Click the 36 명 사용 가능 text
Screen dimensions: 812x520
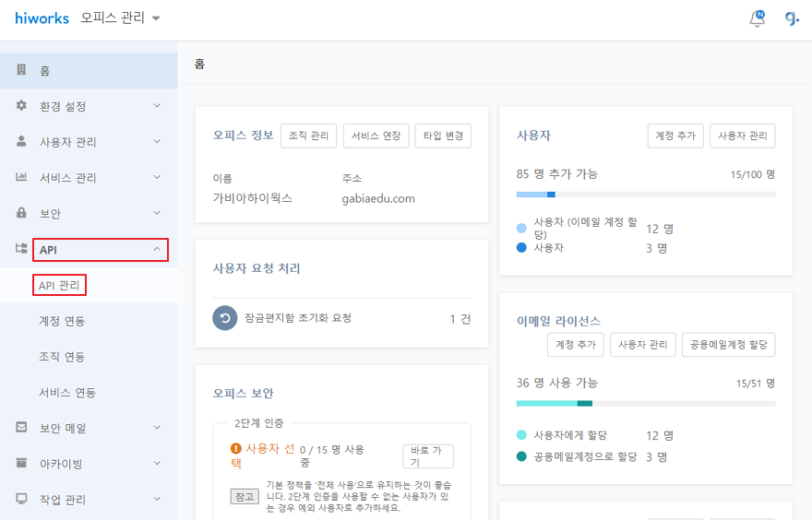click(x=556, y=383)
